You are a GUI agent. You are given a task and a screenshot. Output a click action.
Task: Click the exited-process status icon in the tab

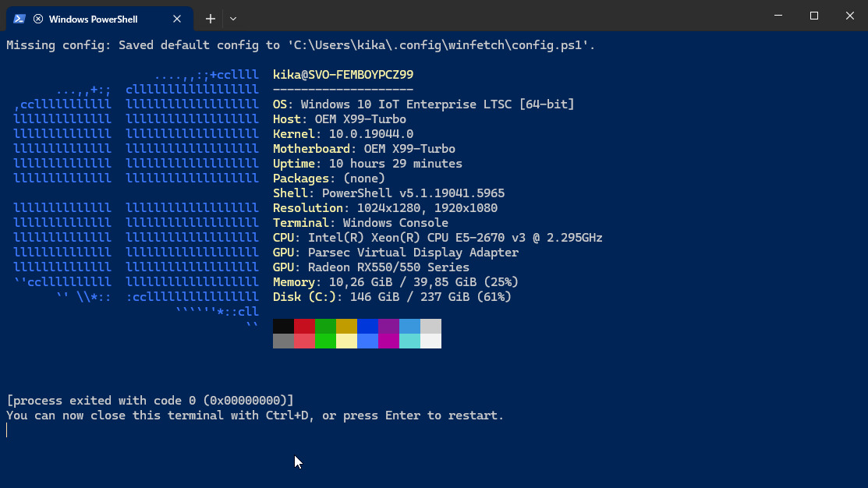pos(38,19)
